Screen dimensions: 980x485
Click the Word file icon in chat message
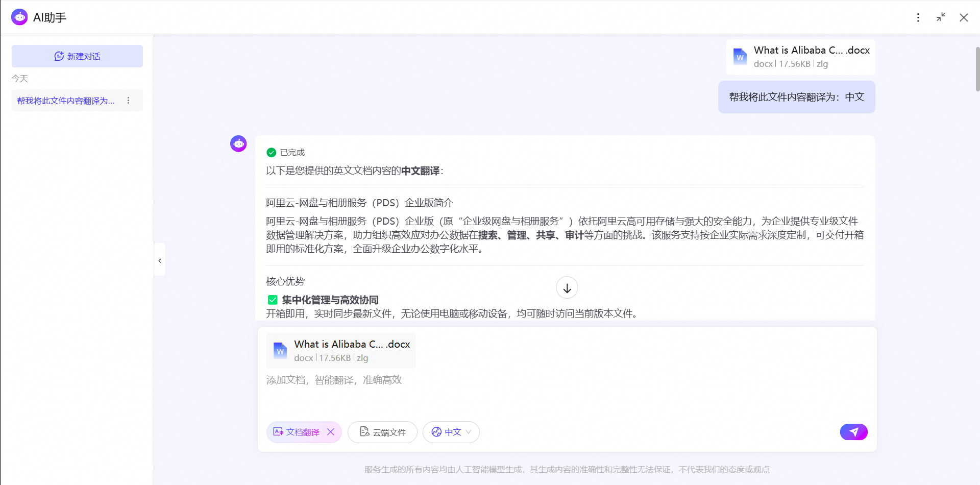(x=740, y=57)
